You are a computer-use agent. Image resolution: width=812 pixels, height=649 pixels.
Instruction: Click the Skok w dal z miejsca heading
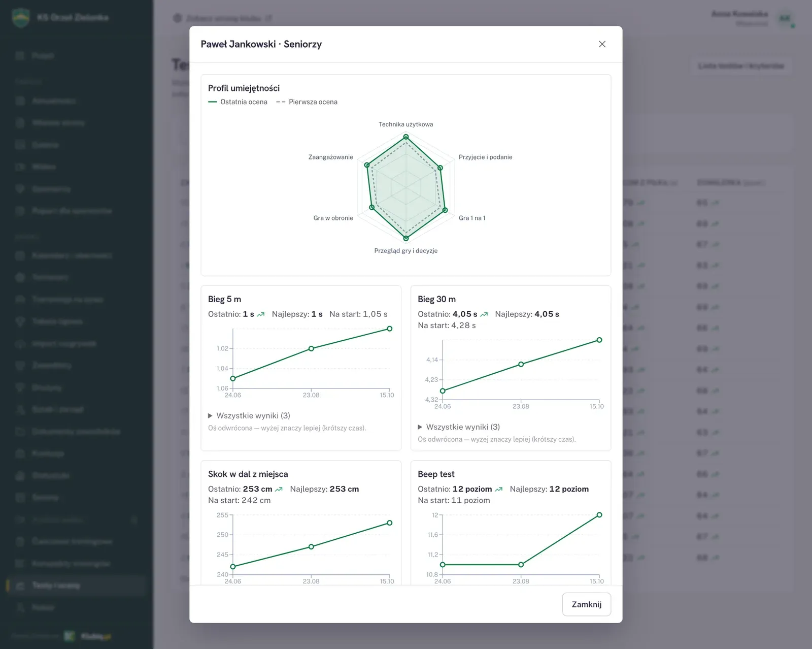(248, 474)
